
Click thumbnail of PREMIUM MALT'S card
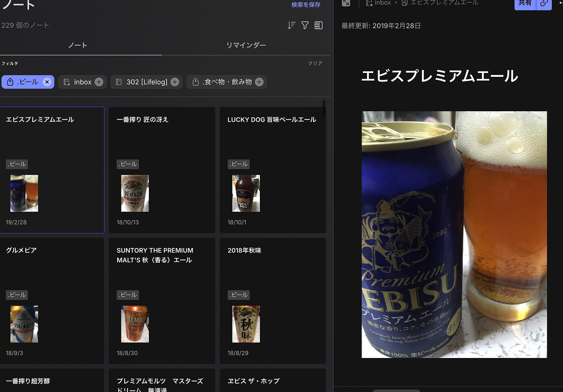pos(135,324)
